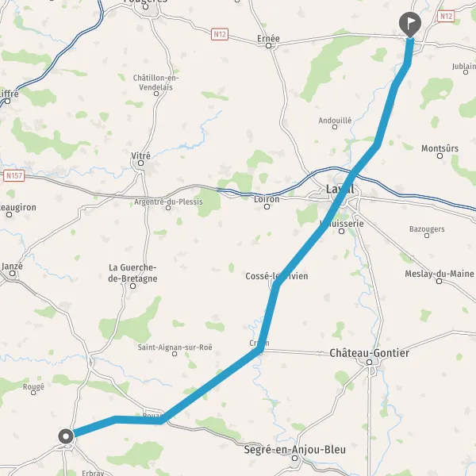Select La Guerche-de-Bretagne label

[x=132, y=273]
